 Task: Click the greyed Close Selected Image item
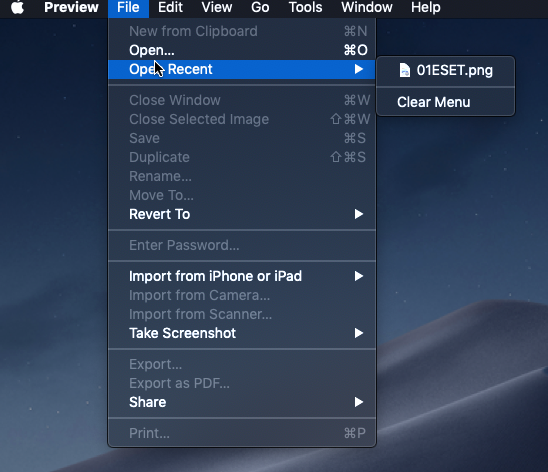[x=242, y=119]
